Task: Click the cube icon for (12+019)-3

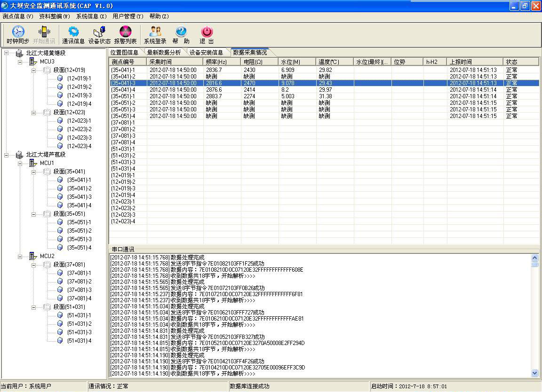Action: (x=60, y=95)
